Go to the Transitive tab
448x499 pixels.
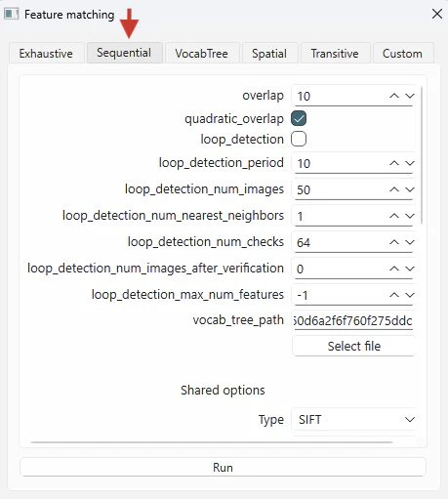tap(335, 53)
